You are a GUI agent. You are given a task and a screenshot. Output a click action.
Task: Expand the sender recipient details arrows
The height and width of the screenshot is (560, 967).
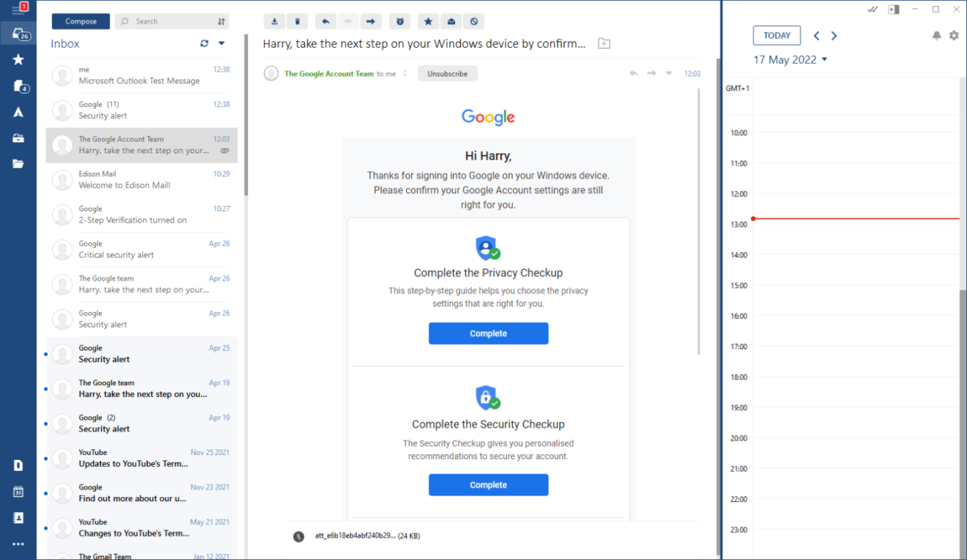tap(405, 73)
